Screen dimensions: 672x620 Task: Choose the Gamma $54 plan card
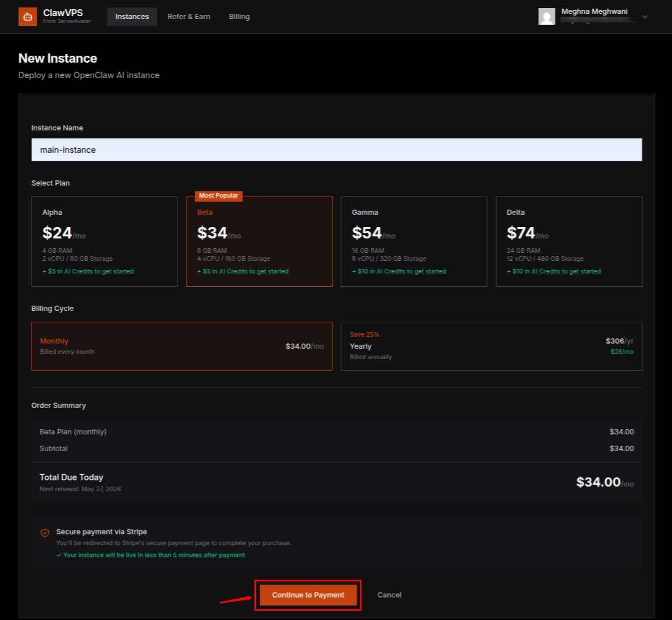click(414, 241)
